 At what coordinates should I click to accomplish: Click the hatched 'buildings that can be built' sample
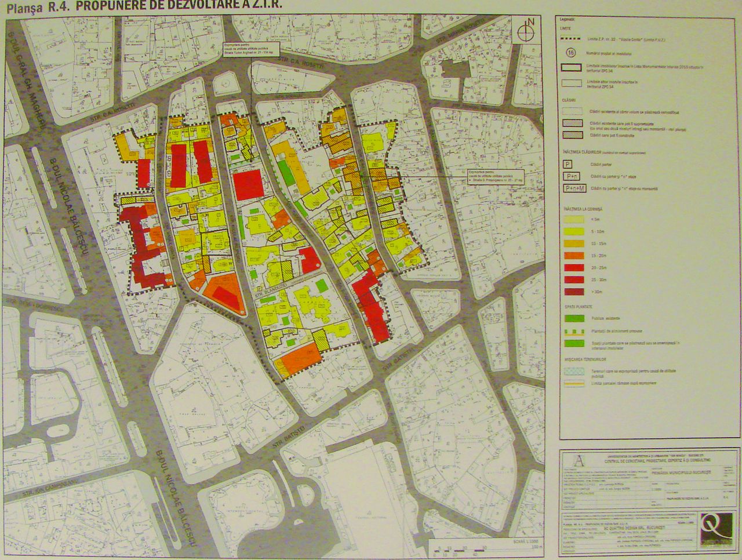tap(573, 135)
